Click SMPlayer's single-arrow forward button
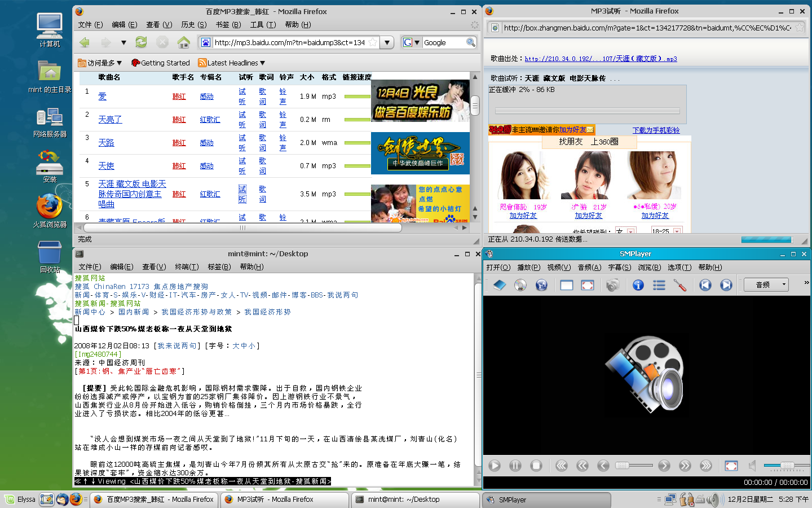This screenshot has height=508, width=812. [x=664, y=466]
